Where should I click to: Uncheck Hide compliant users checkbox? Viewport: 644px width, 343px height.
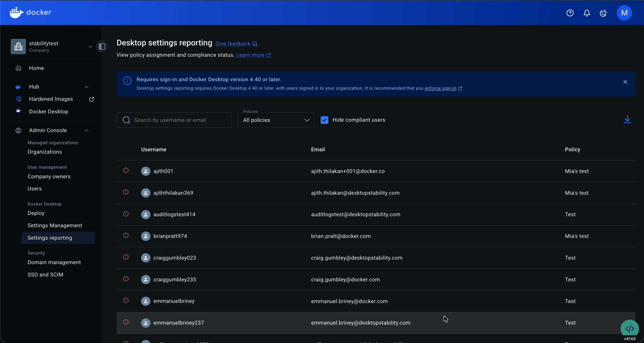coord(324,120)
